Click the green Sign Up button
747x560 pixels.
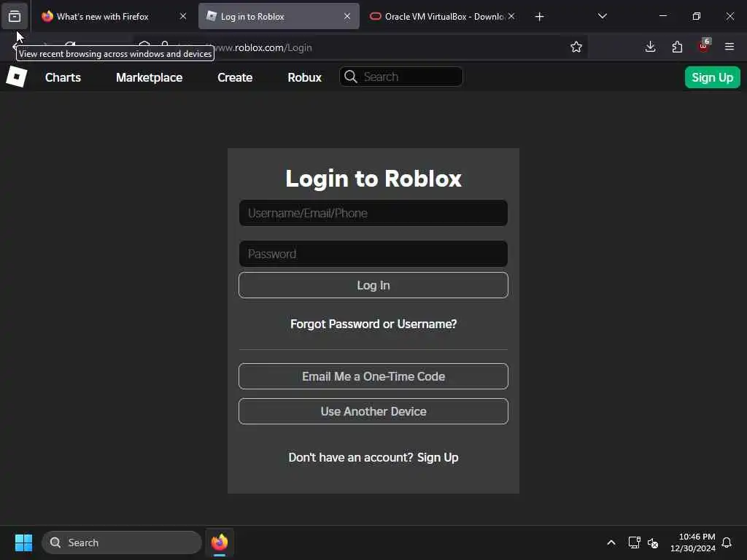click(712, 77)
